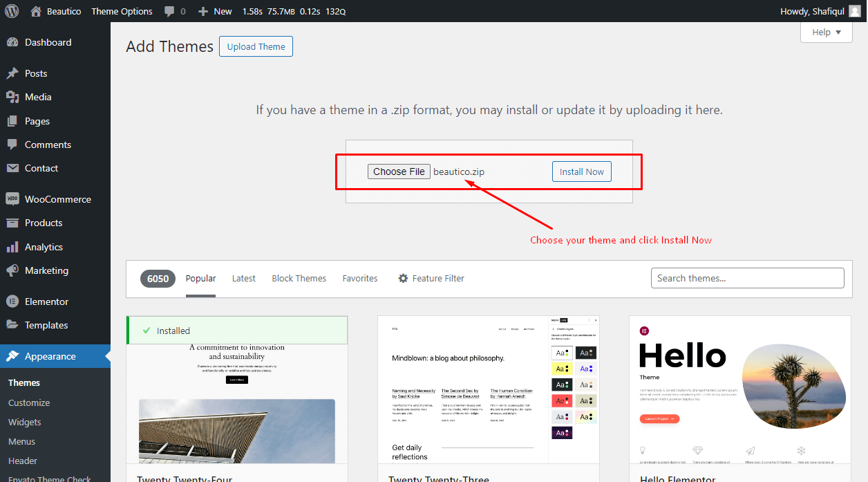Click the Contact envelope icon
This screenshot has height=482, width=868.
[x=12, y=168]
